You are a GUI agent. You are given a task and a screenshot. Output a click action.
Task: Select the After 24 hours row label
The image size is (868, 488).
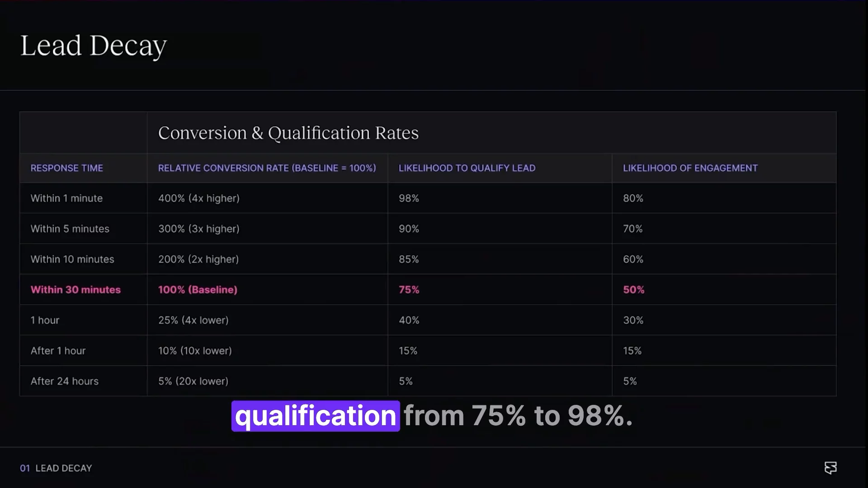pos(65,381)
